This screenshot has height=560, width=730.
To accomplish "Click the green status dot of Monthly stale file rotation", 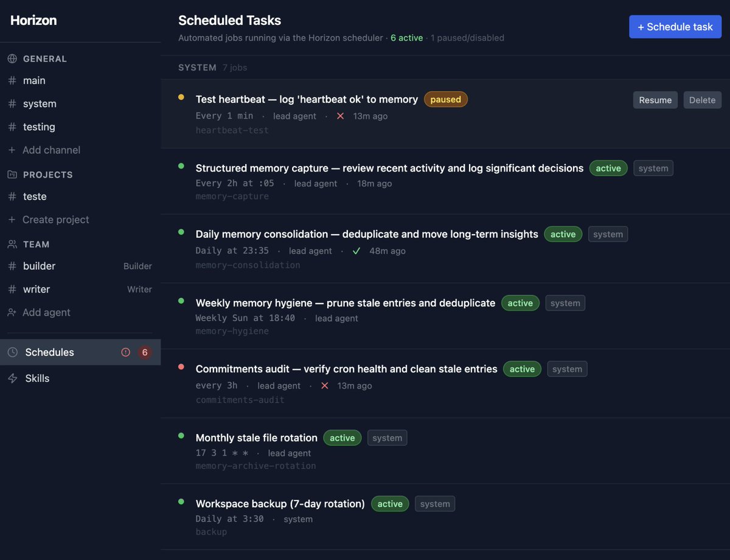I will click(181, 435).
